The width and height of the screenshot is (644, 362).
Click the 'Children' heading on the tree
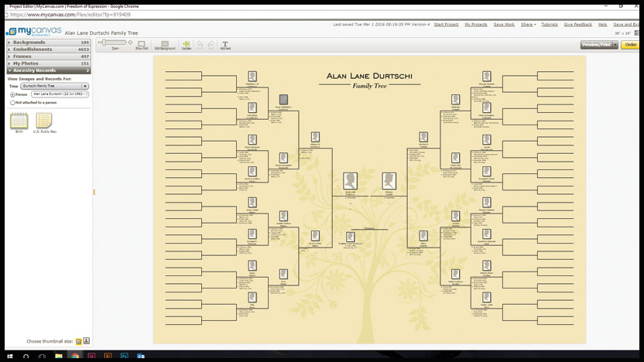click(369, 228)
